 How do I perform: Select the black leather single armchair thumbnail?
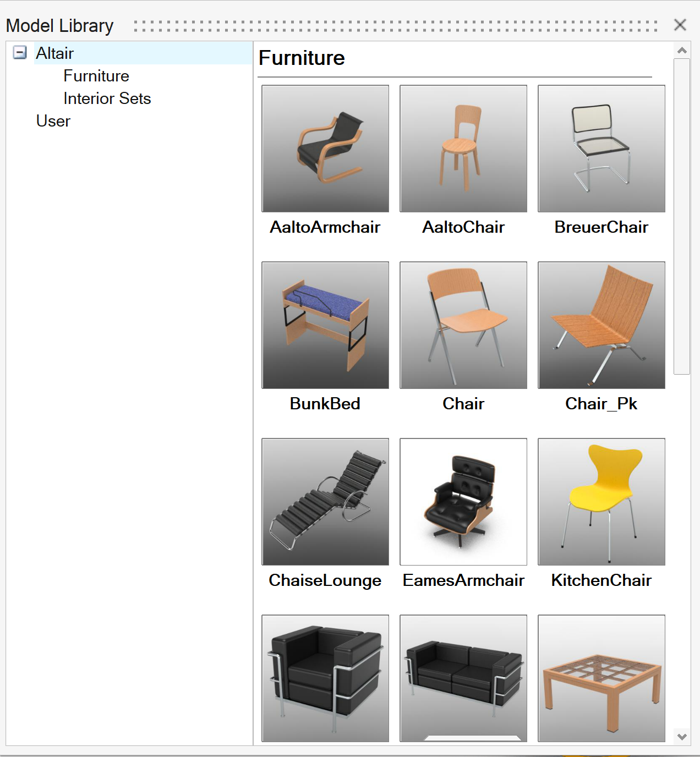325,678
